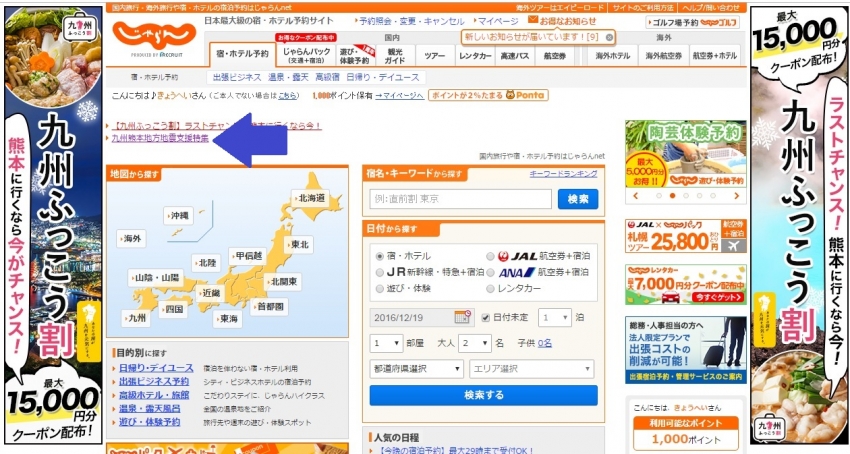850x454 pixels.
Task: Switch to 遊び・体験予約 tab
Action: (355, 55)
